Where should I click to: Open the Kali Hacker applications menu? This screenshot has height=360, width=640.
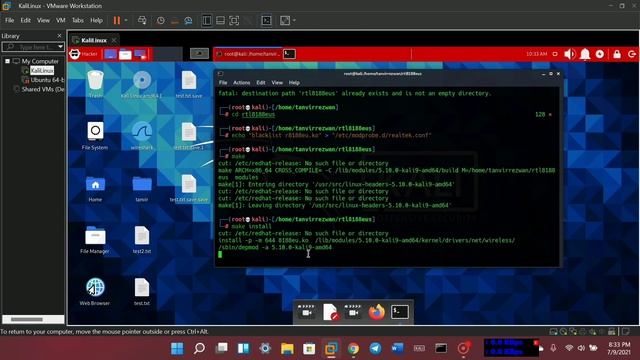pyautogui.click(x=83, y=54)
